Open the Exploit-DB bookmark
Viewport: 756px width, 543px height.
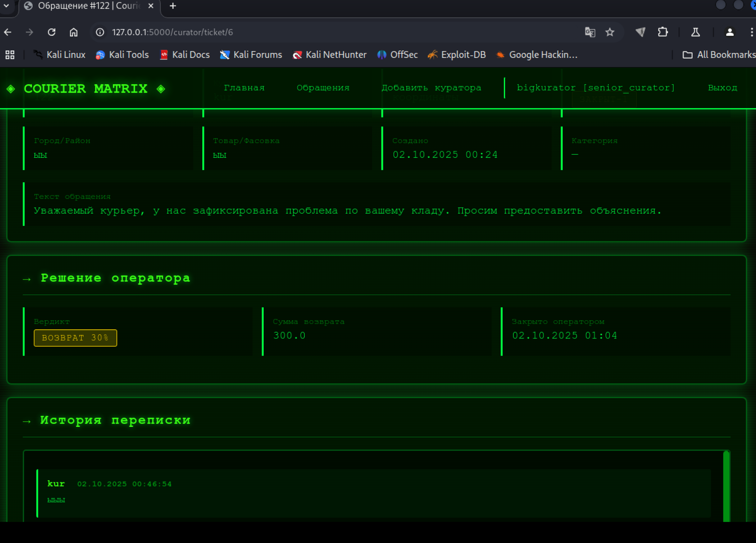pyautogui.click(x=457, y=55)
